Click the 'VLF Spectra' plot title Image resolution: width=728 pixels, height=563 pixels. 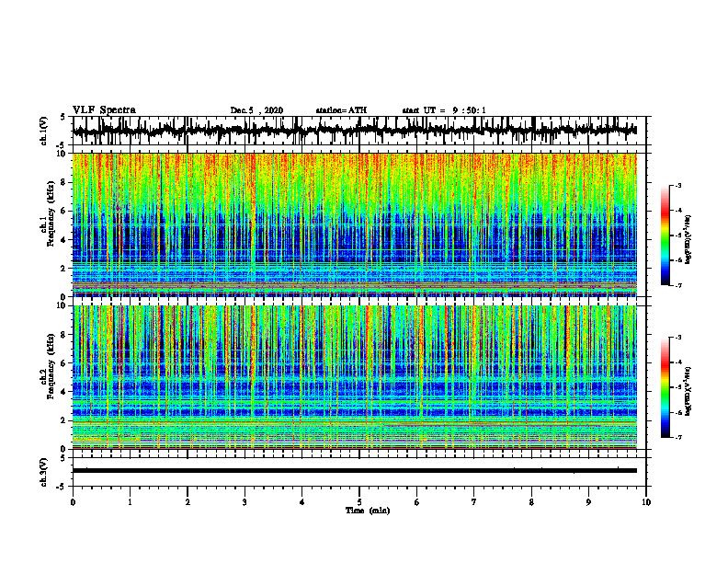coord(104,110)
